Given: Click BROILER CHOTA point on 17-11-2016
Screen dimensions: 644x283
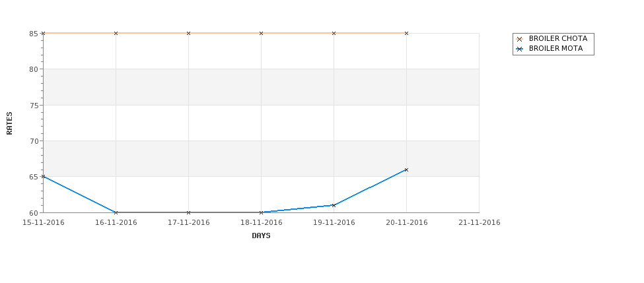Looking at the screenshot, I should click(188, 33).
